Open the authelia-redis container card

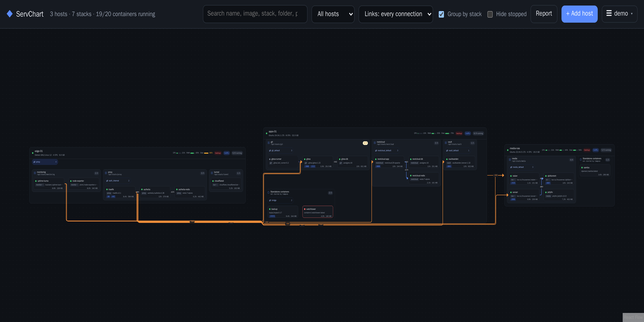tap(190, 192)
